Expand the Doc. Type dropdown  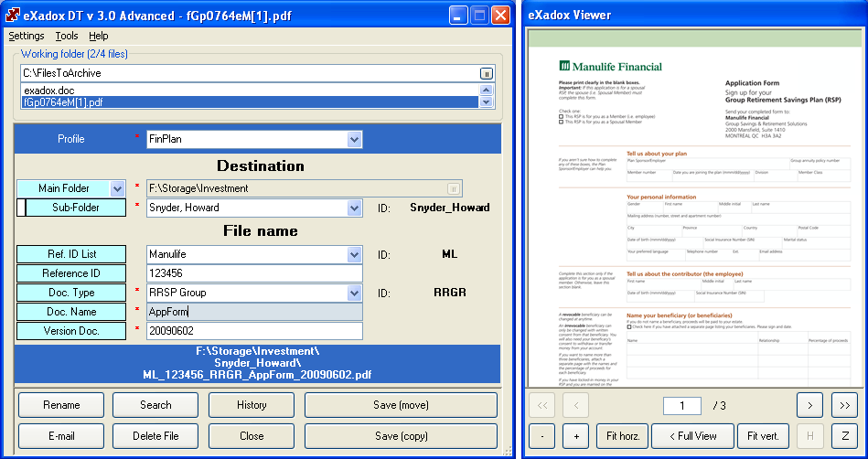click(x=355, y=294)
